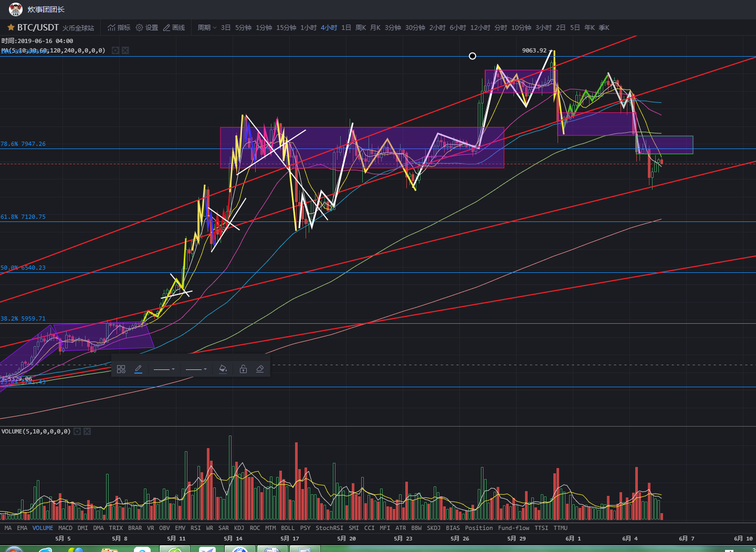Switch timeframe to 1分钟
The image size is (756, 552).
[264, 27]
